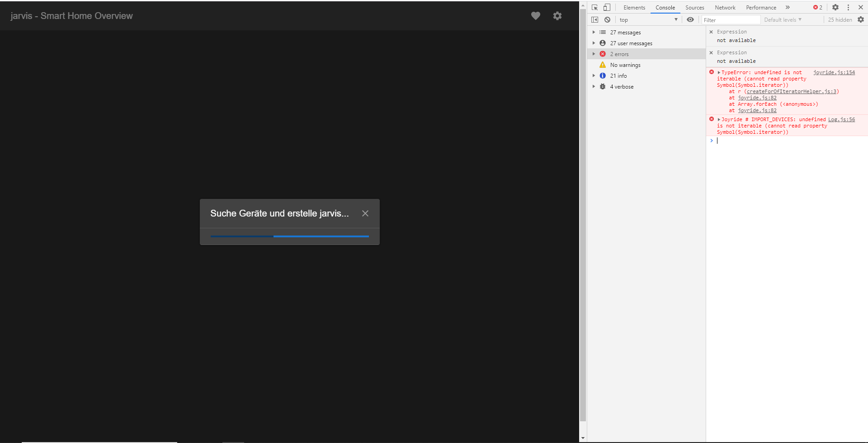Click the Array.forEach stack trace line
Viewport: 868px width, 443px height.
pyautogui.click(x=774, y=104)
